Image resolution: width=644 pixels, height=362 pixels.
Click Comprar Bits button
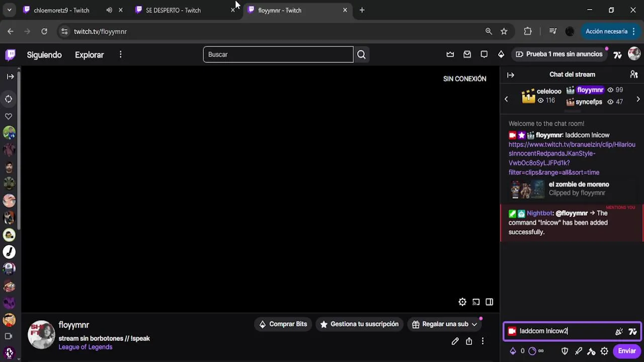[x=283, y=324]
